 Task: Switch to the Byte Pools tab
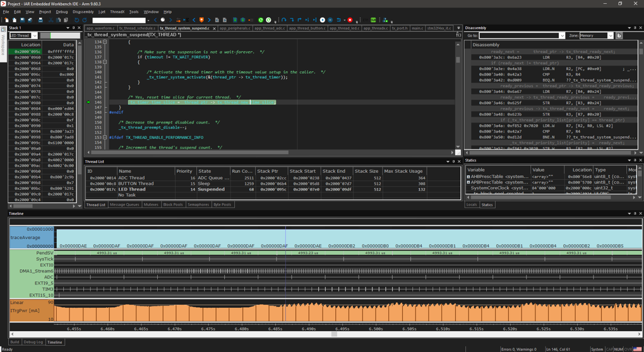pos(223,204)
